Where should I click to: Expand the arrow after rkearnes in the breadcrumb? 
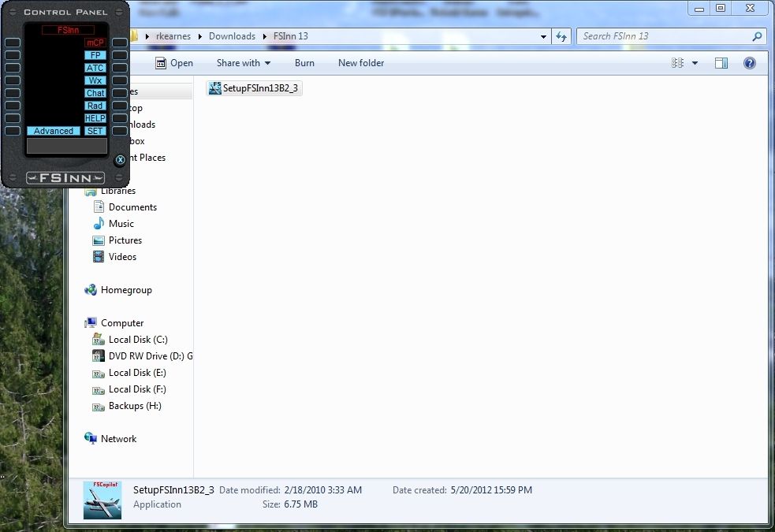(199, 36)
